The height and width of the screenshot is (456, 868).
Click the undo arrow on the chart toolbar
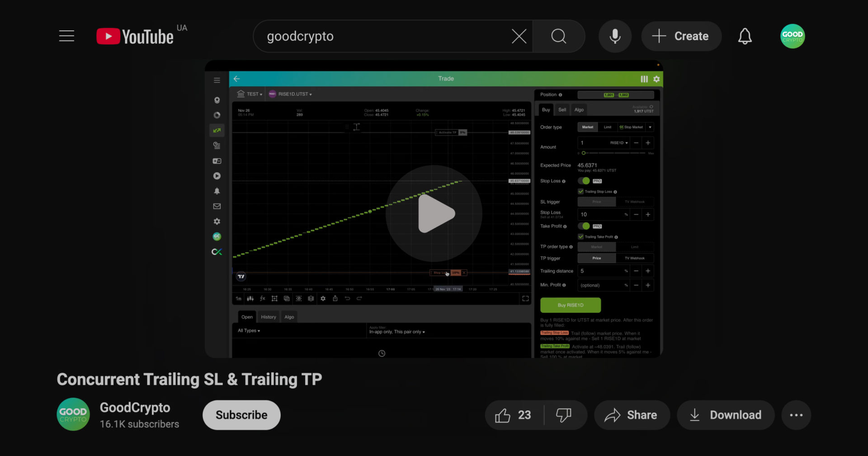pyautogui.click(x=347, y=299)
